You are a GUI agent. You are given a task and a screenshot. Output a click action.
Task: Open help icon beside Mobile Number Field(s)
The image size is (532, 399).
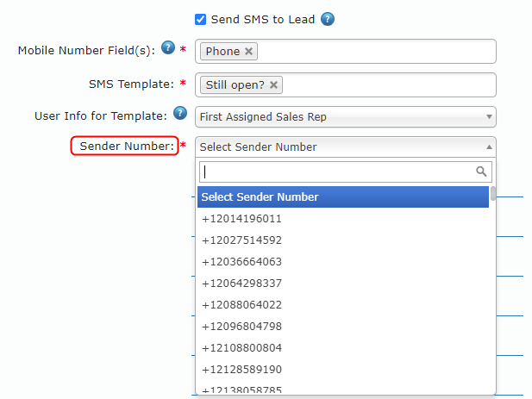pyautogui.click(x=168, y=47)
